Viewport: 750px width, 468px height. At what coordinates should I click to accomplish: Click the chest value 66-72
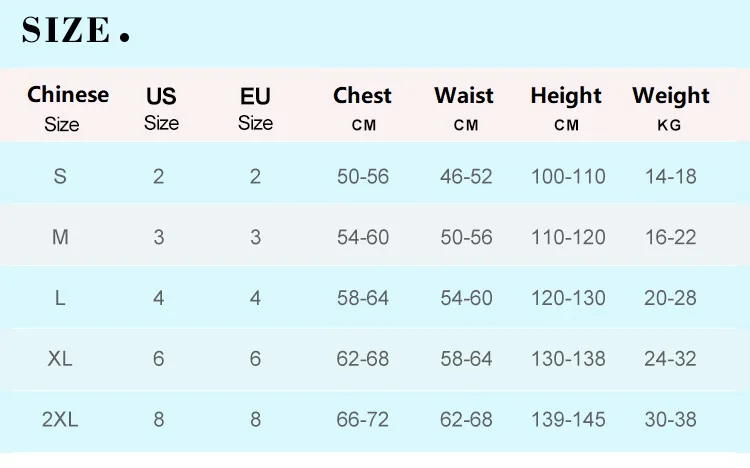click(x=363, y=419)
